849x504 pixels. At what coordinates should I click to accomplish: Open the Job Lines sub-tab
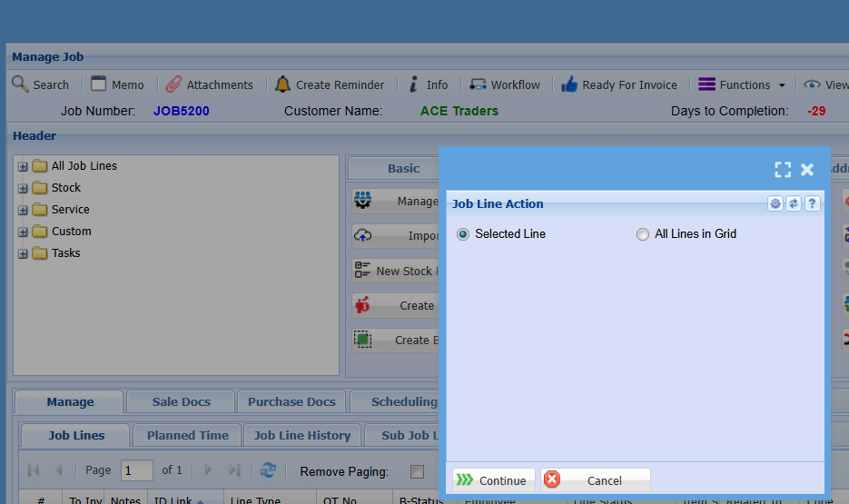coord(75,435)
